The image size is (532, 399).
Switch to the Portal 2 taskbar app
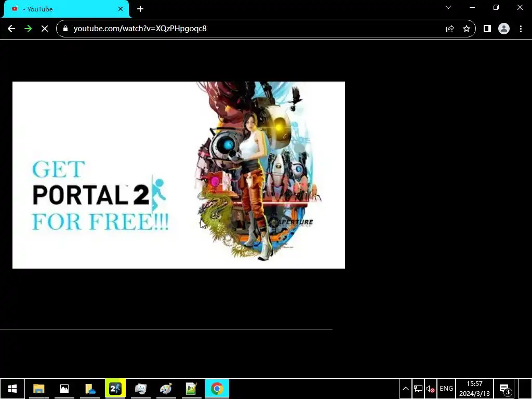click(115, 389)
